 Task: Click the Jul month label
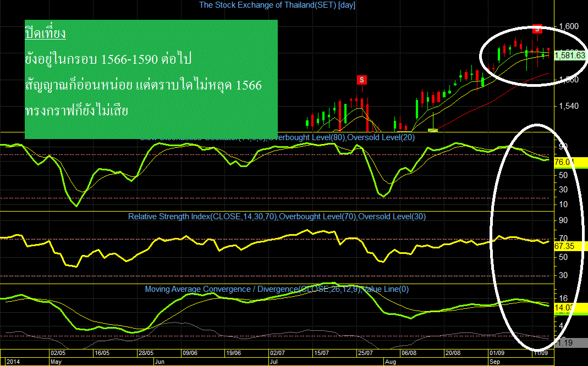[274, 362]
